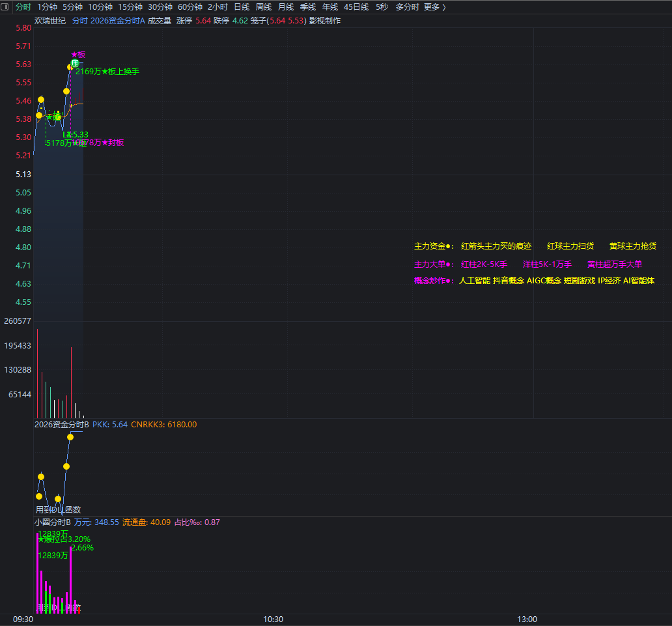This screenshot has height=626, width=672.
Task: Click the PKK: 5.64 value
Action: tap(110, 425)
